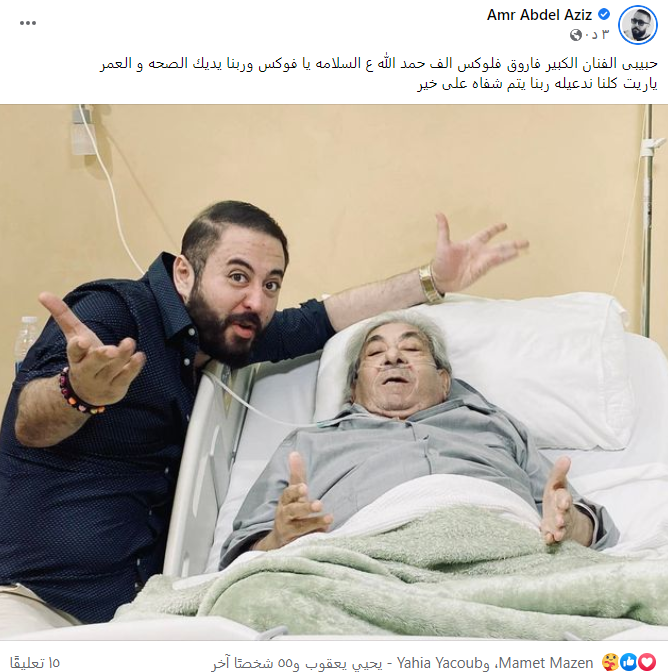Click the second line of the caption
The height and width of the screenshot is (672, 668).
pos(537,83)
